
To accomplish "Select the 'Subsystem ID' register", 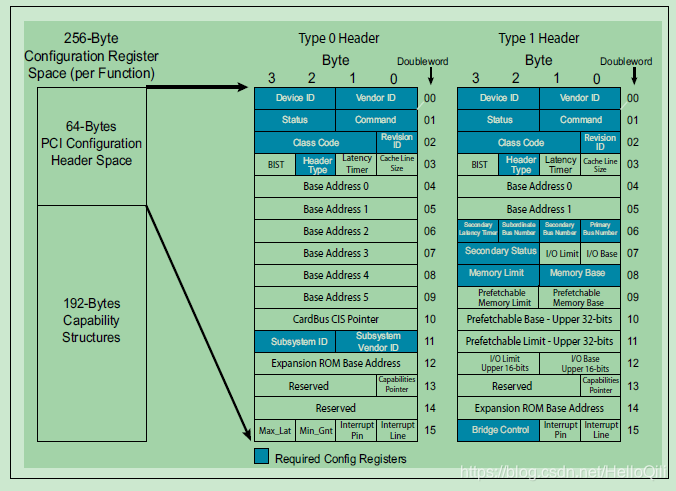I will tap(295, 341).
